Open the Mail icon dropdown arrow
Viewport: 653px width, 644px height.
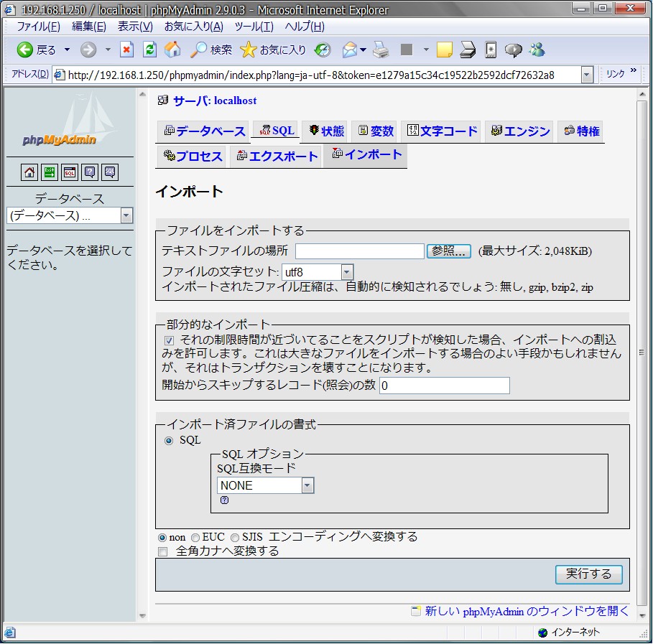click(363, 50)
